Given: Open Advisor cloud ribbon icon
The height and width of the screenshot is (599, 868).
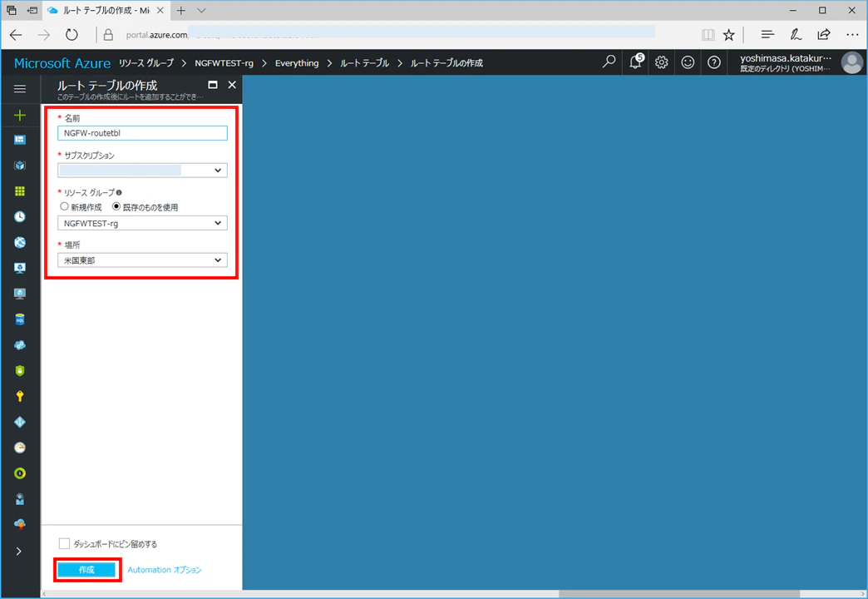Looking at the screenshot, I should pyautogui.click(x=20, y=524).
